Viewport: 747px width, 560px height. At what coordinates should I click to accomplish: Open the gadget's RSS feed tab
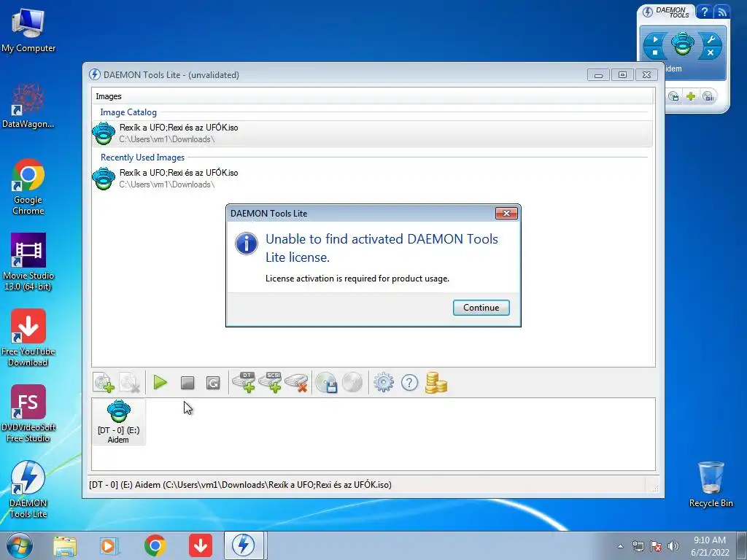tap(721, 12)
